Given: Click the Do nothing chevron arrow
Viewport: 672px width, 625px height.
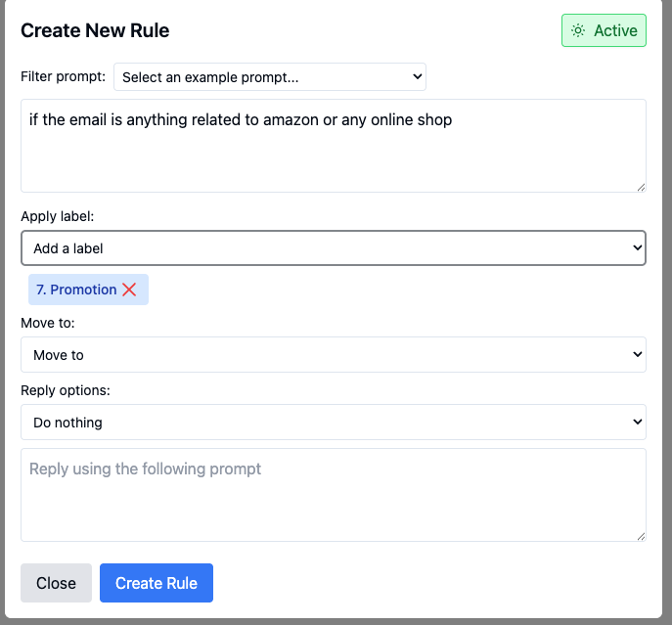Looking at the screenshot, I should point(638,422).
